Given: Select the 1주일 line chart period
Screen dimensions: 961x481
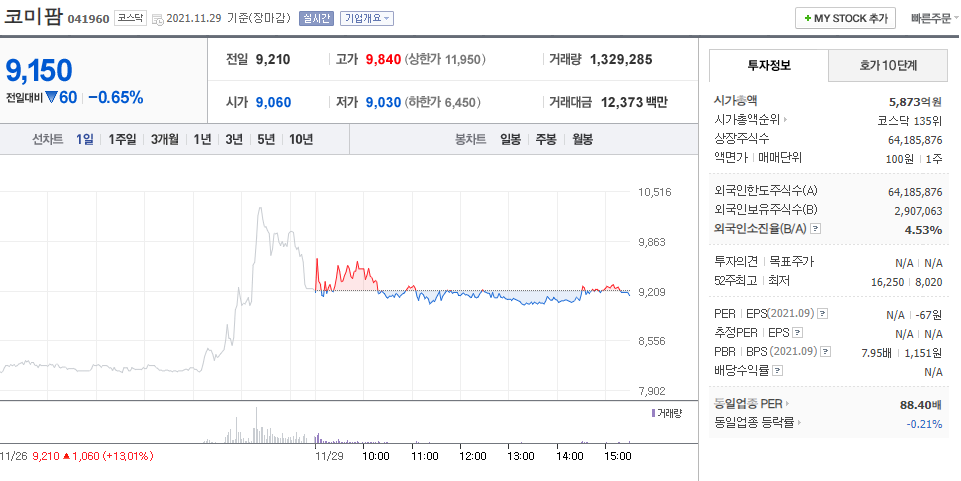Looking at the screenshot, I should [x=122, y=139].
